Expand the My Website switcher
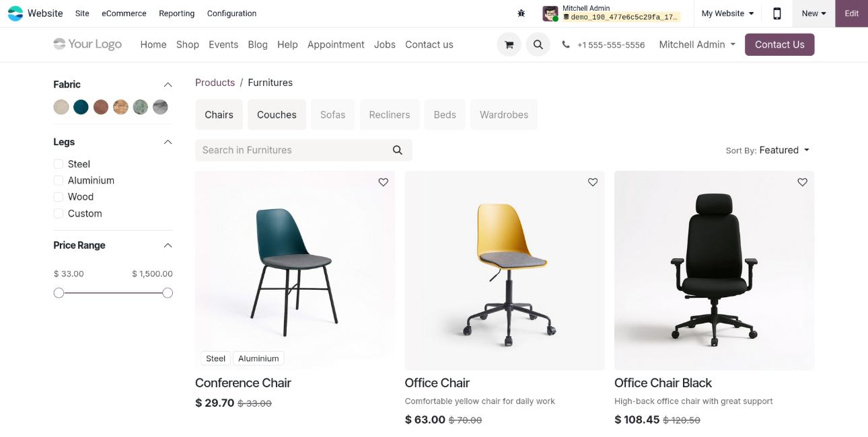 tap(727, 13)
